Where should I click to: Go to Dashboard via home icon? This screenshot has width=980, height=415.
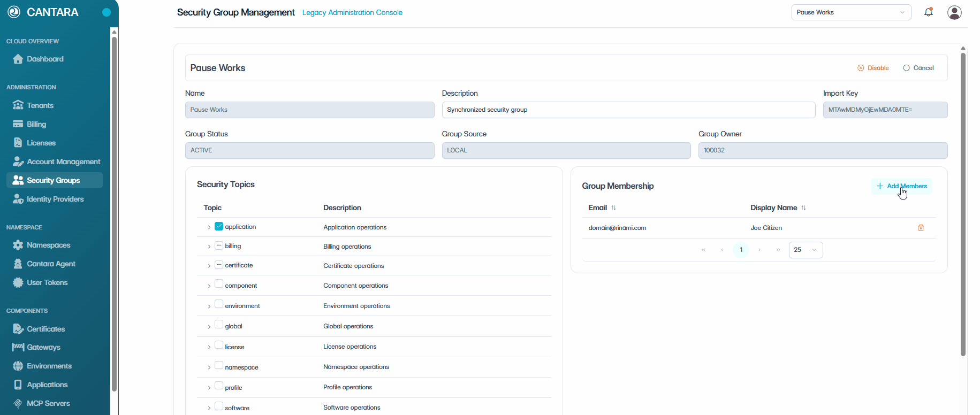click(18, 59)
